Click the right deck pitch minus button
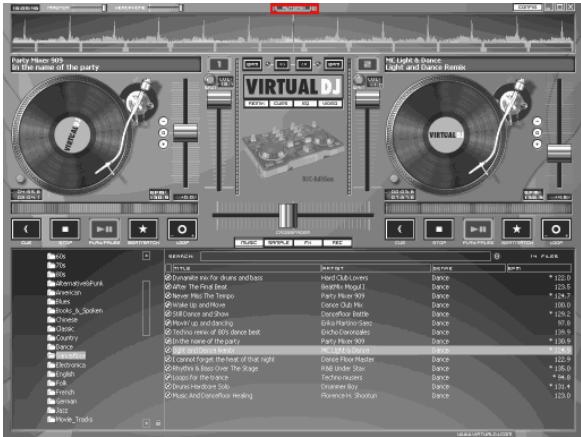This screenshot has height=437, width=581. click(x=537, y=121)
